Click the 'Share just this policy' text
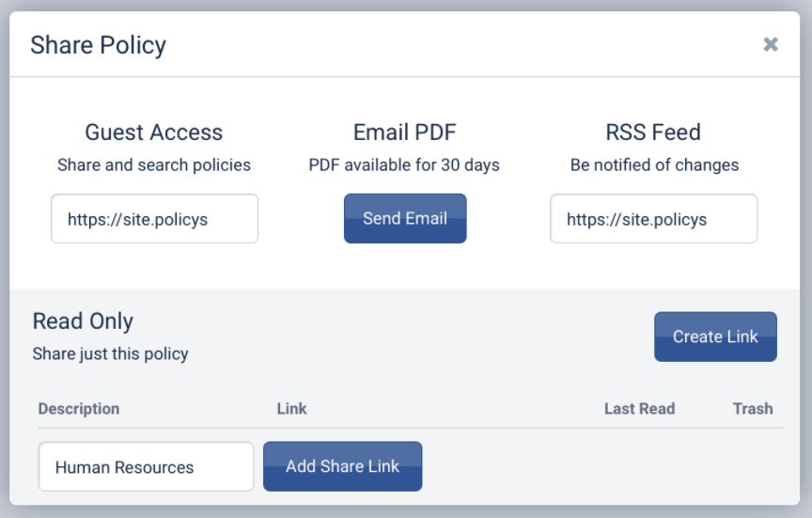This screenshot has height=518, width=812. pyautogui.click(x=110, y=354)
